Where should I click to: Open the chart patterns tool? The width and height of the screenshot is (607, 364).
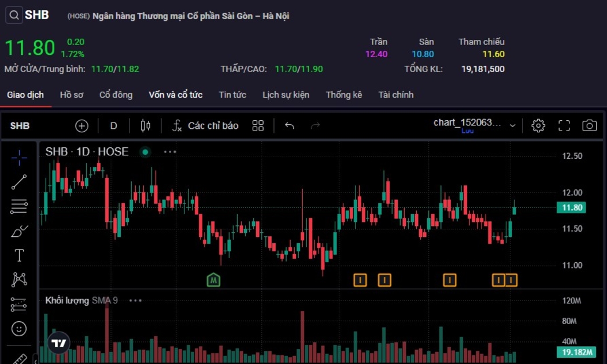click(x=19, y=280)
